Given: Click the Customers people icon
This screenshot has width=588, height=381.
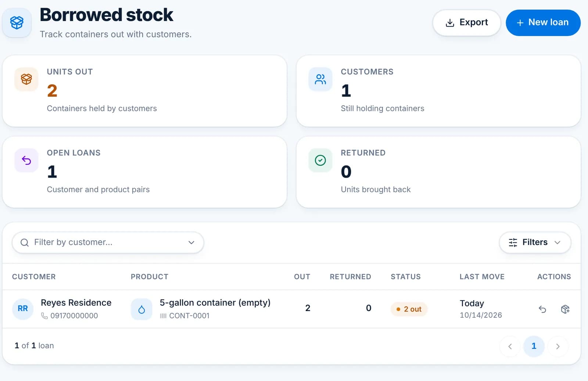Looking at the screenshot, I should click(320, 79).
